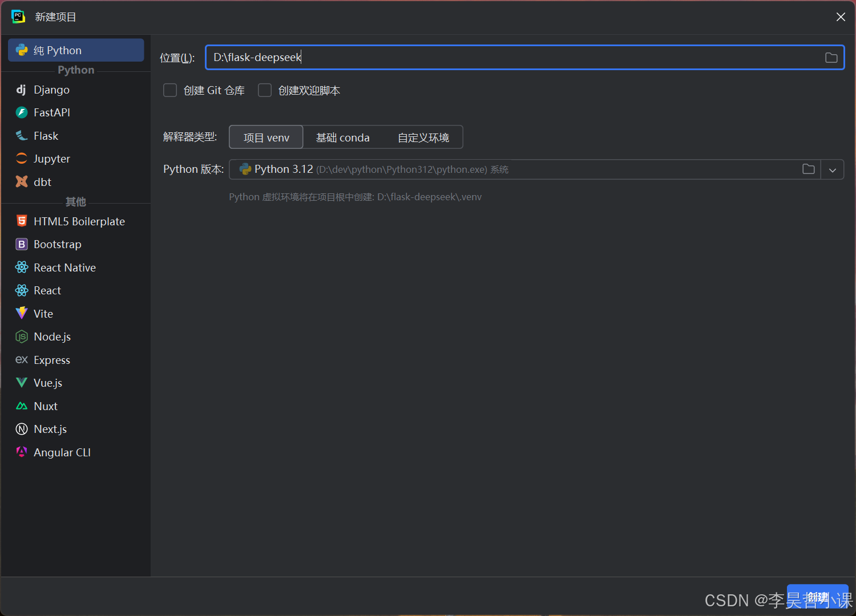Pick the Nuxt mountain icon
This screenshot has width=856, height=616.
(22, 406)
